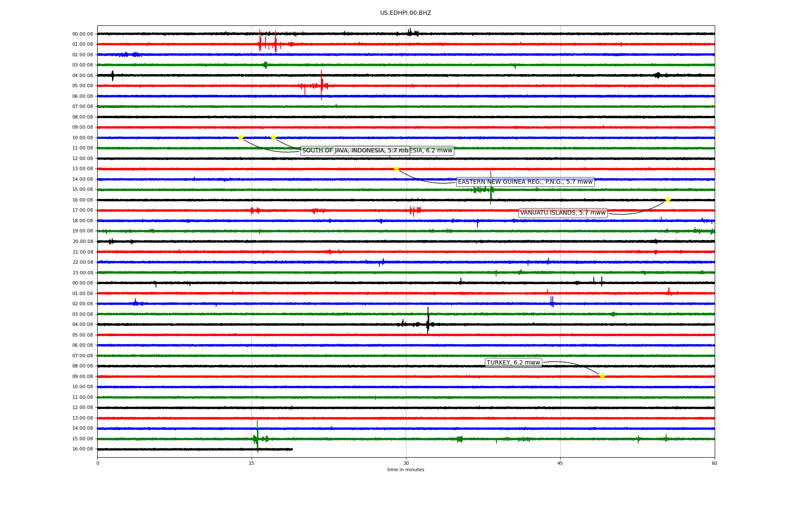Select the yellow star for Eastern New Guinea event
The height and width of the screenshot is (508, 812).
pyautogui.click(x=396, y=168)
